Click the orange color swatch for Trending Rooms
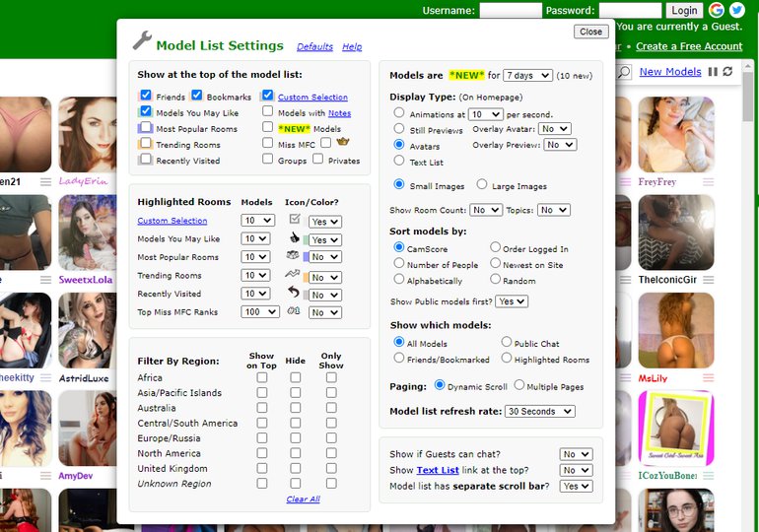 (306, 277)
